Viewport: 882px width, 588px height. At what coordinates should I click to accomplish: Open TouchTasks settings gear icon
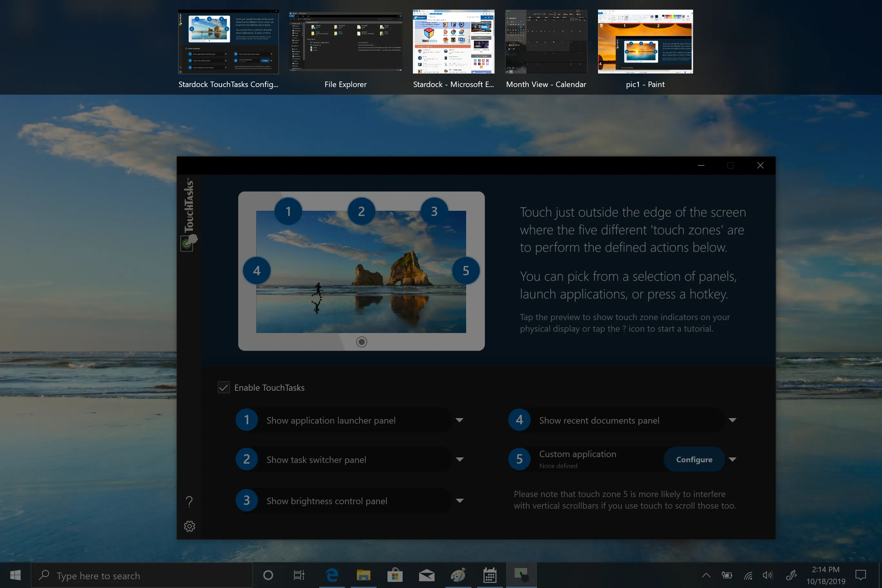point(189,526)
